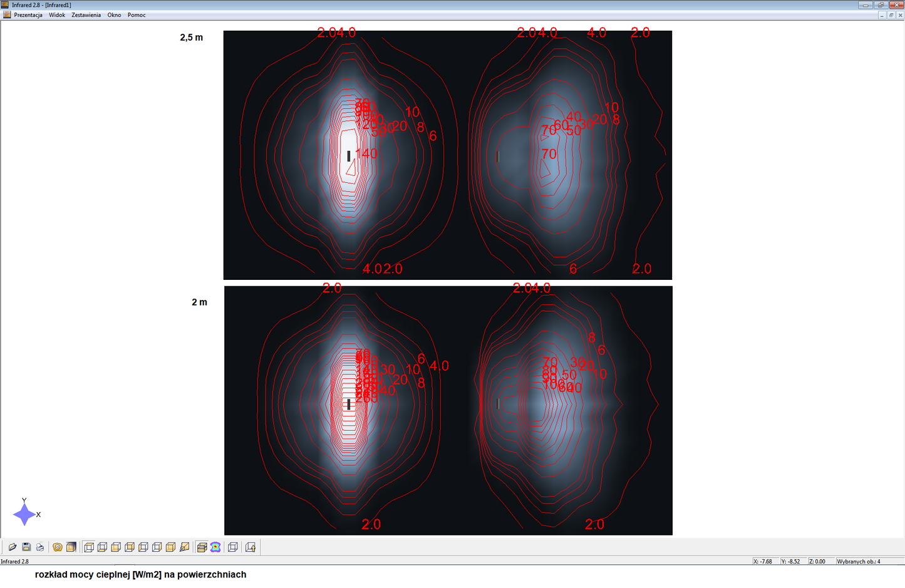The image size is (905, 588).
Task: Click the orange camera snapshot icon
Action: point(58,547)
